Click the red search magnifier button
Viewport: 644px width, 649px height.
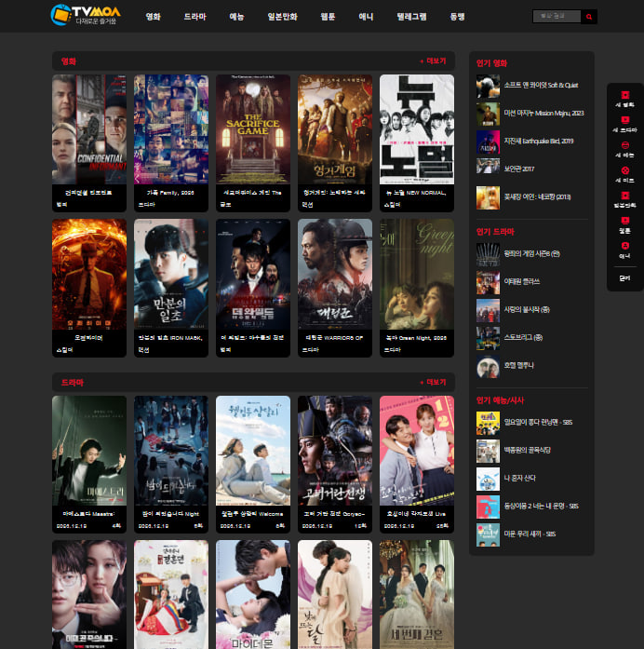tap(588, 17)
